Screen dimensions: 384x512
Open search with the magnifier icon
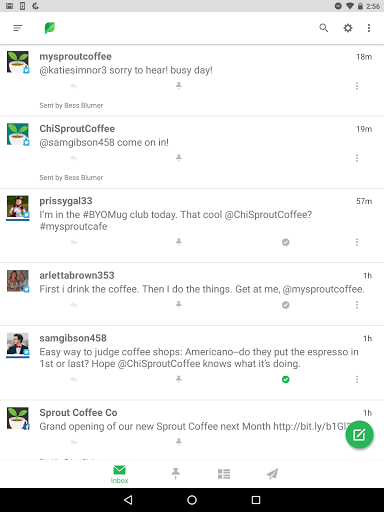point(323,28)
